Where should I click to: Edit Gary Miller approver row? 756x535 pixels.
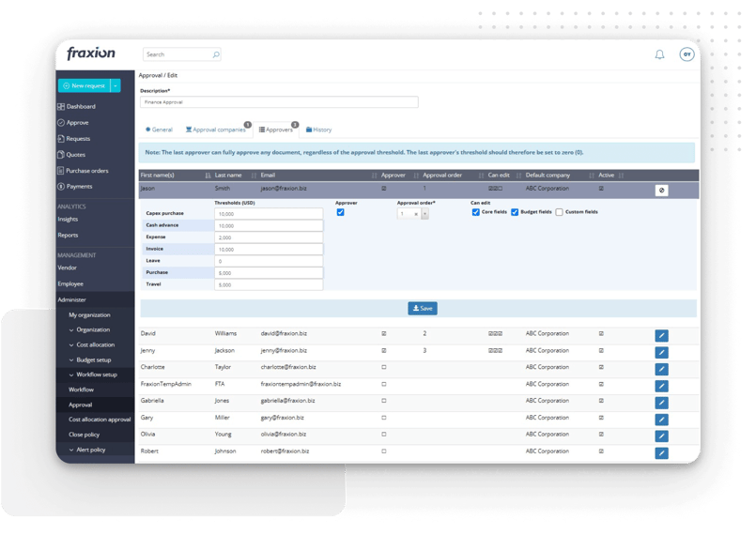661,420
